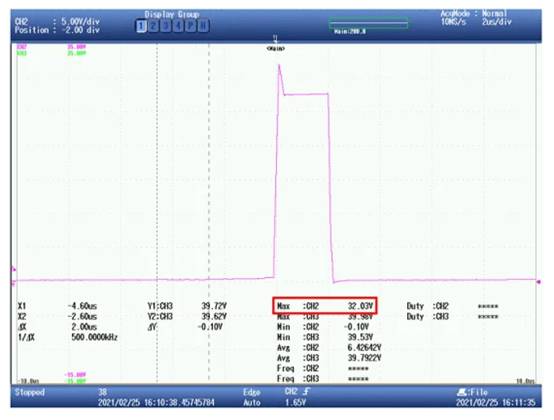The height and width of the screenshot is (420, 554).
Task: Switch to Display Group 4
Action: point(178,26)
